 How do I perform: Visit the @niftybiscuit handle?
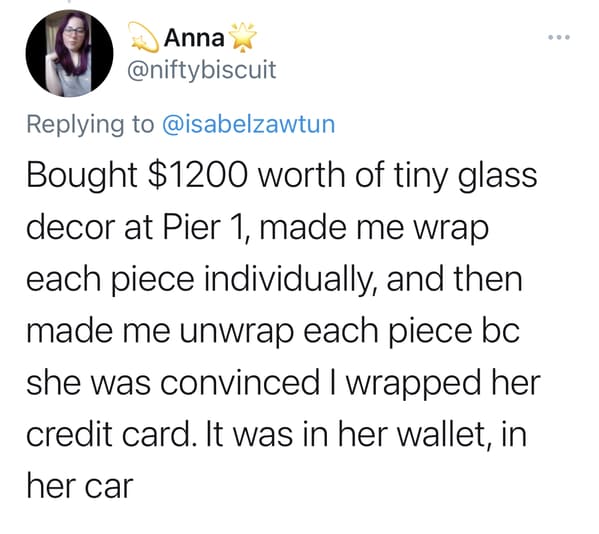pos(201,70)
